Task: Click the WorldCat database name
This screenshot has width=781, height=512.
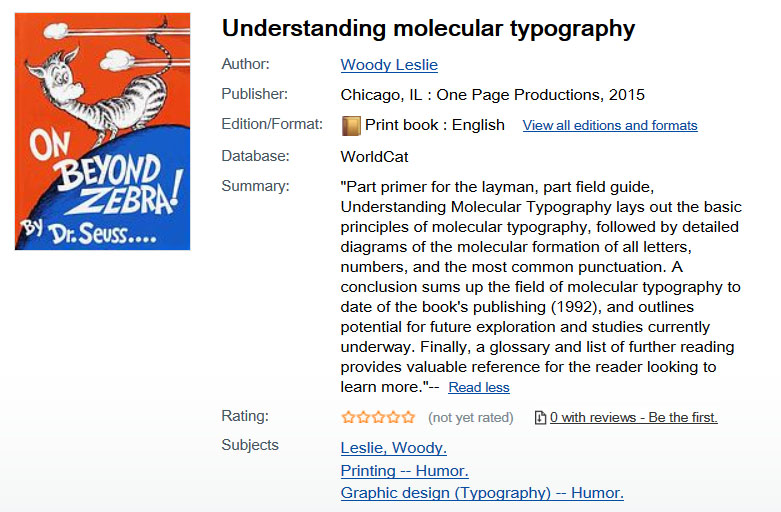Action: point(374,157)
